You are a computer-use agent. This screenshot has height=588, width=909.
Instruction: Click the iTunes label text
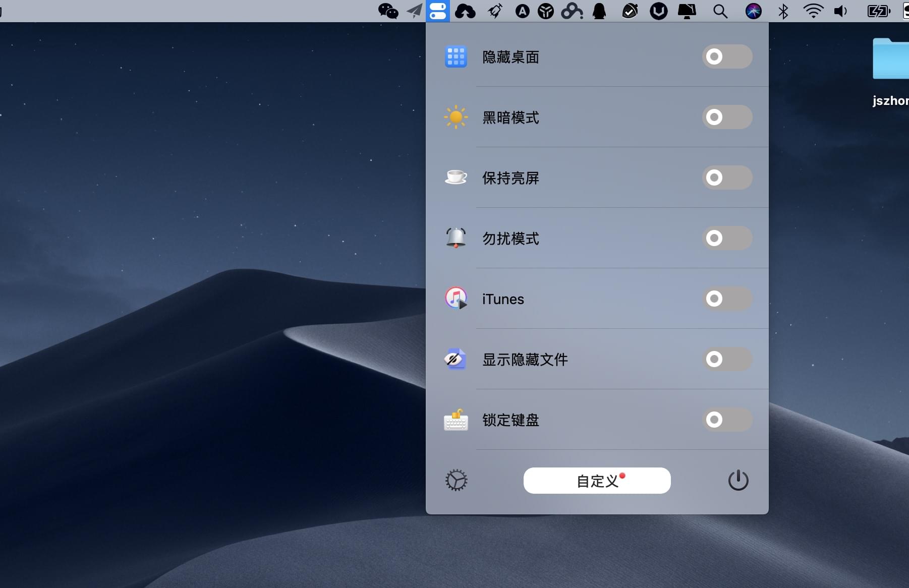[503, 299]
